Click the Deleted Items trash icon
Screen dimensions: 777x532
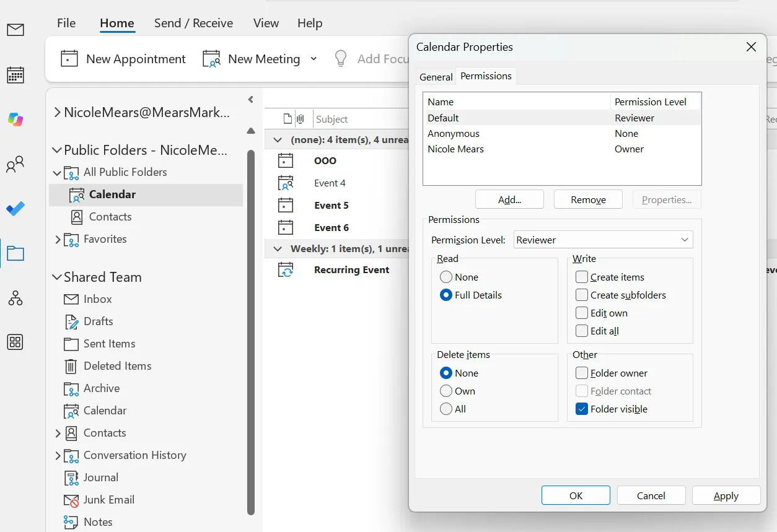[x=72, y=366]
